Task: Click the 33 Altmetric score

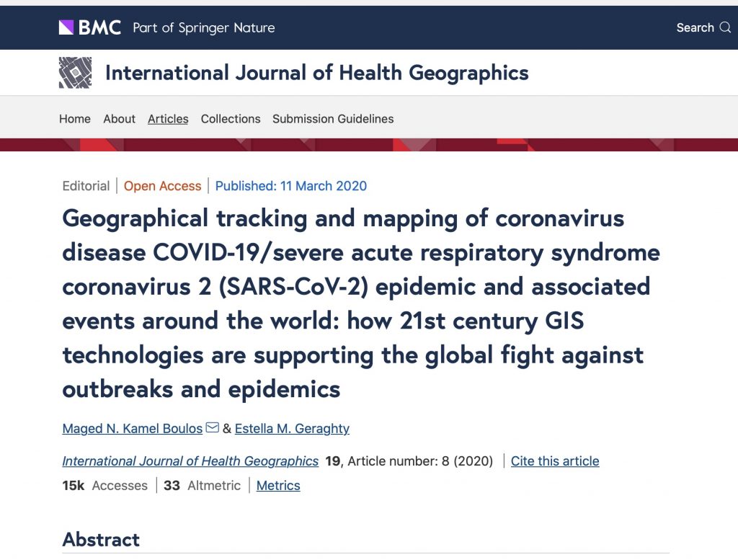Action: pos(202,485)
